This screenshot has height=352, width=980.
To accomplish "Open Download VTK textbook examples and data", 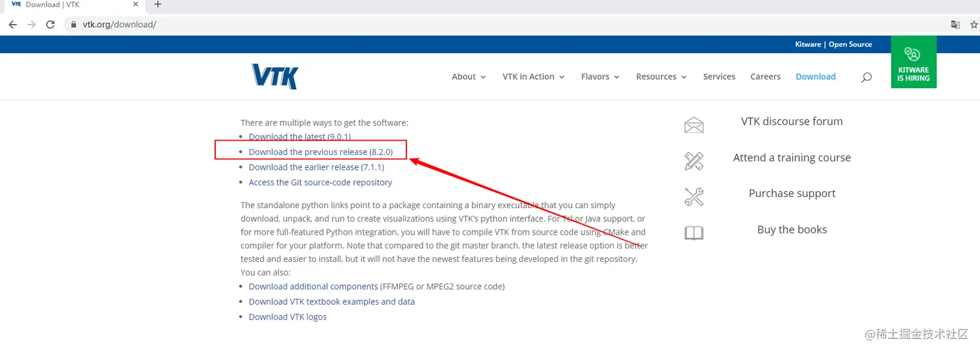I will point(332,301).
